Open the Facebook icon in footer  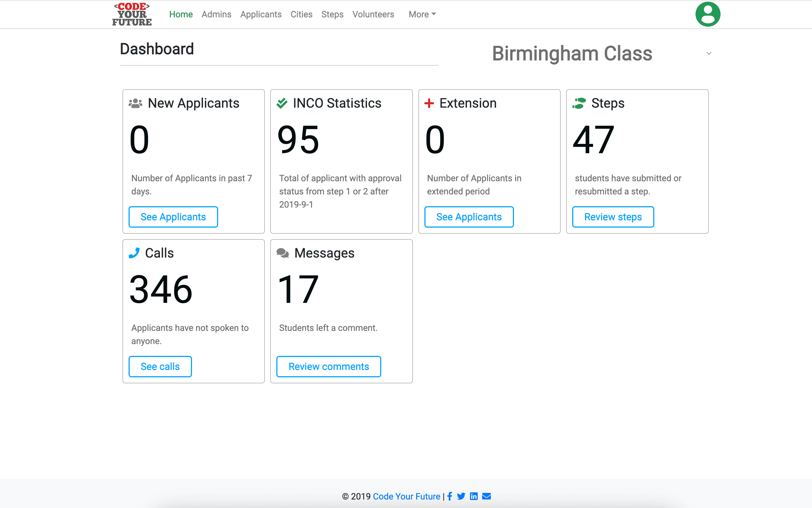click(450, 496)
